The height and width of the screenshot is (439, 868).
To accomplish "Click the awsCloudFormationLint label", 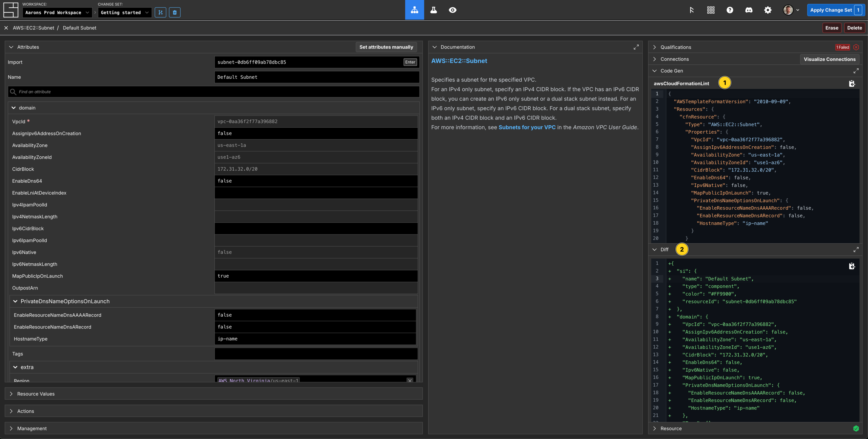I will tap(681, 84).
